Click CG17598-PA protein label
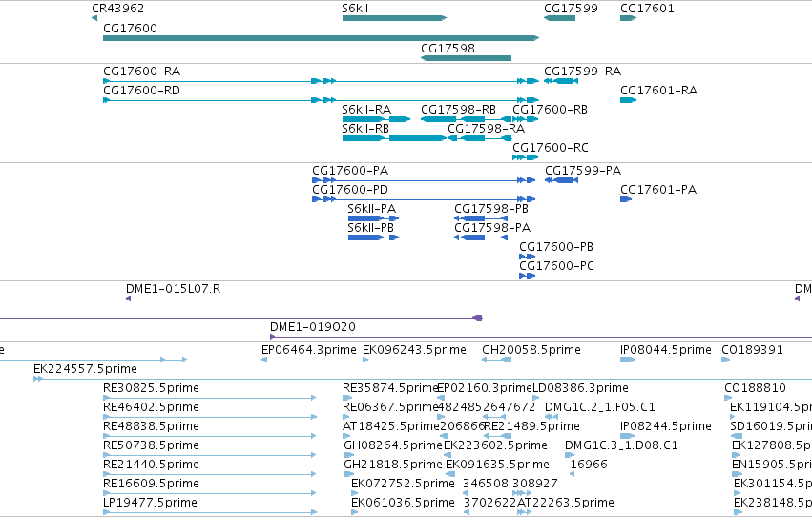The width and height of the screenshot is (812, 517). [492, 228]
